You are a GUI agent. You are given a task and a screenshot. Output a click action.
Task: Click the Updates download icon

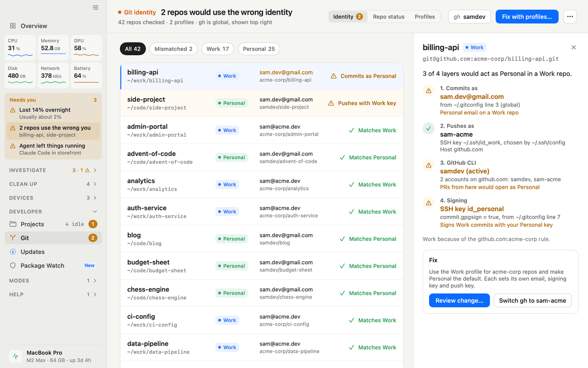(13, 252)
